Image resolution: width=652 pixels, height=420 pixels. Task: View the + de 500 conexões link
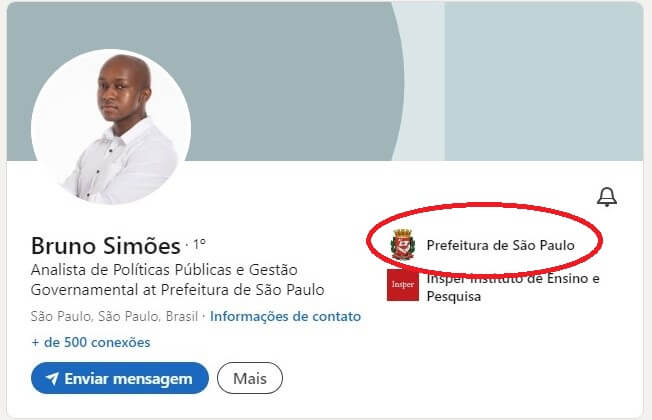tap(91, 342)
